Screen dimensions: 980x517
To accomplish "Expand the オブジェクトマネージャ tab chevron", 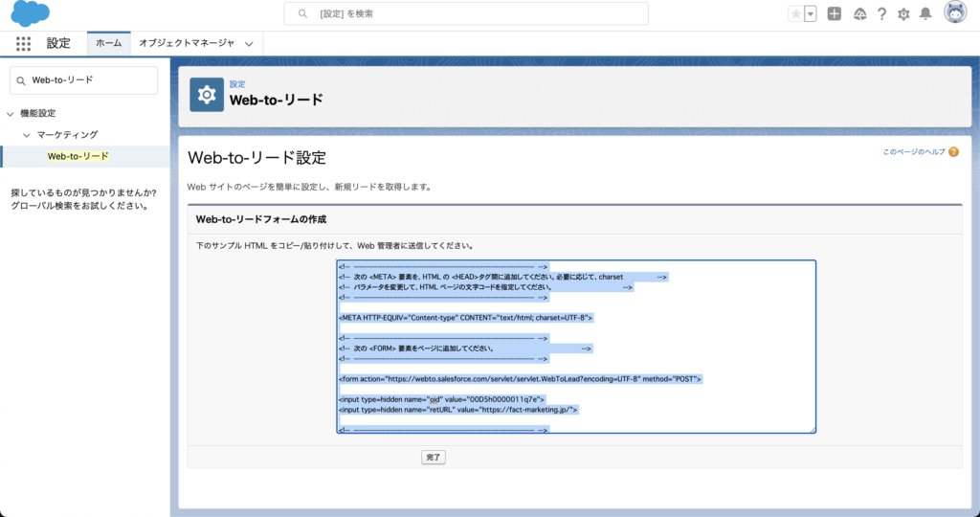I will pos(250,44).
